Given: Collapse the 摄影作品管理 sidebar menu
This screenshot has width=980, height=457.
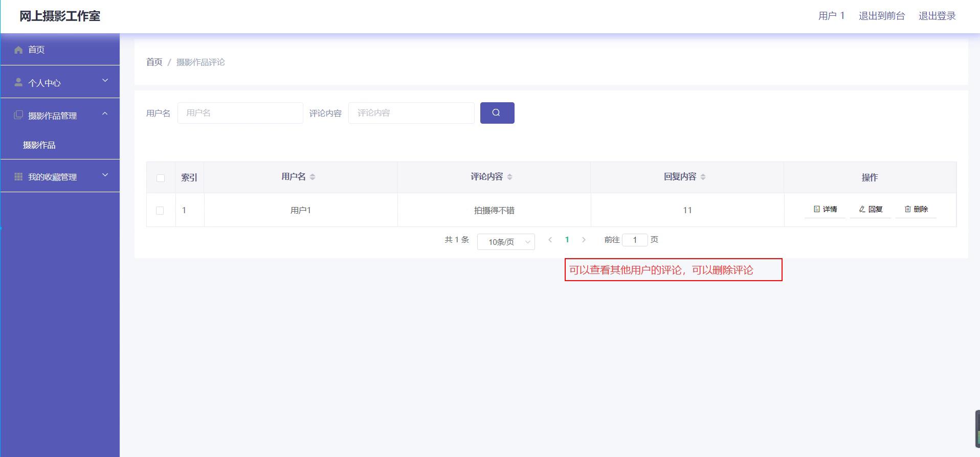Looking at the screenshot, I should [60, 116].
